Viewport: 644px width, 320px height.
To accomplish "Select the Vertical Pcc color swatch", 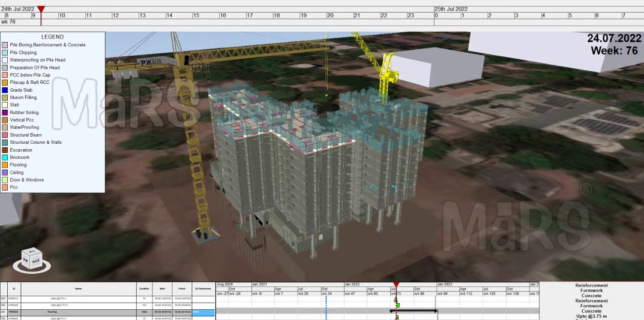I will pos(5,120).
